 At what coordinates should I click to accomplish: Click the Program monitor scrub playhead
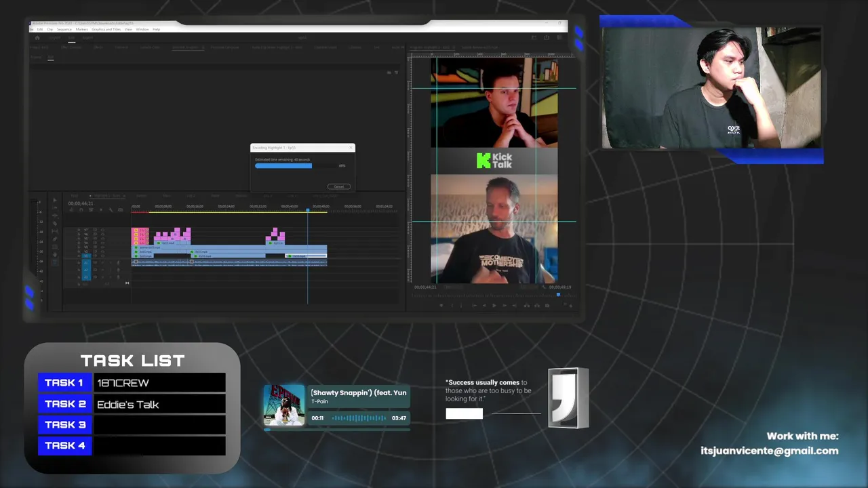559,295
